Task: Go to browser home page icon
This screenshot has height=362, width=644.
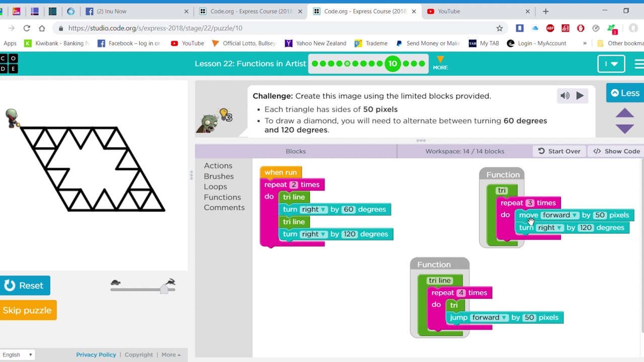Action: point(42,28)
